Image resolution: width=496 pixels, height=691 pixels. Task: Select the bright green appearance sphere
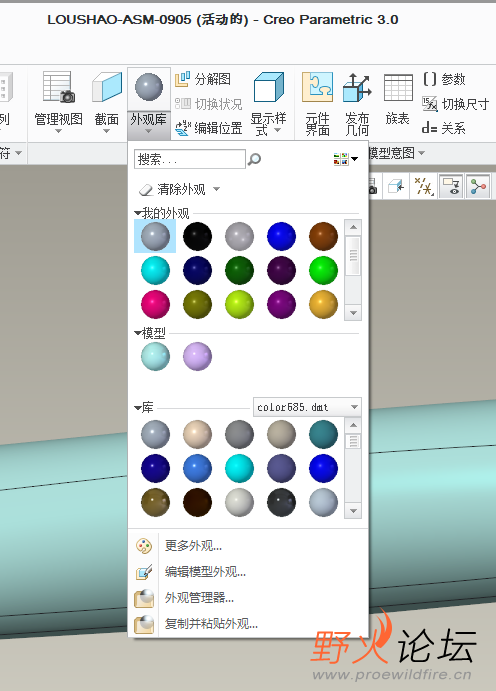(x=323, y=270)
